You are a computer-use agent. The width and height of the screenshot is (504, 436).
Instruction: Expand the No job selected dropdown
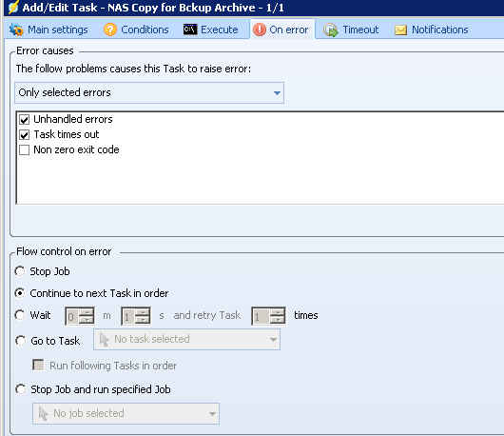coord(126,413)
